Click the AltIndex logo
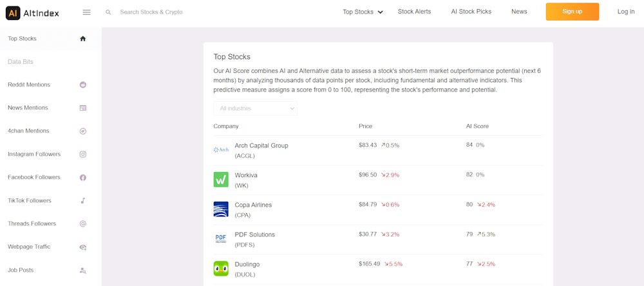Viewport: 644px width, 286px height. [x=32, y=13]
